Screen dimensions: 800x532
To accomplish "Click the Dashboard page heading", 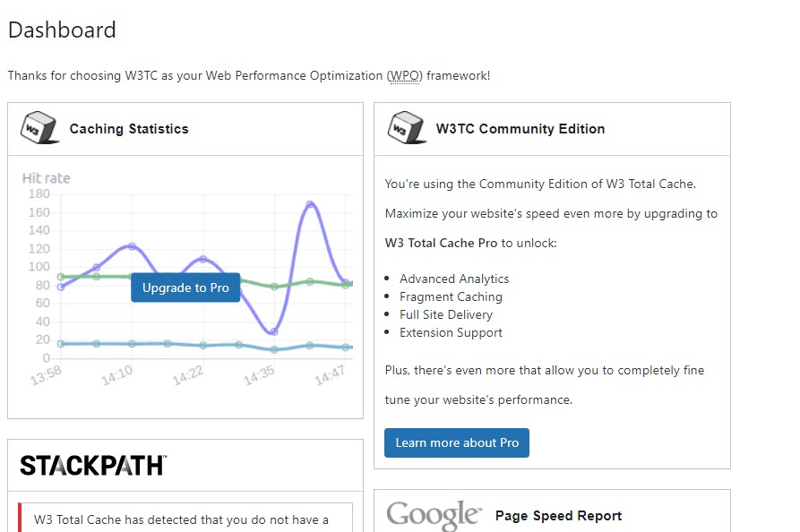I will (62, 30).
